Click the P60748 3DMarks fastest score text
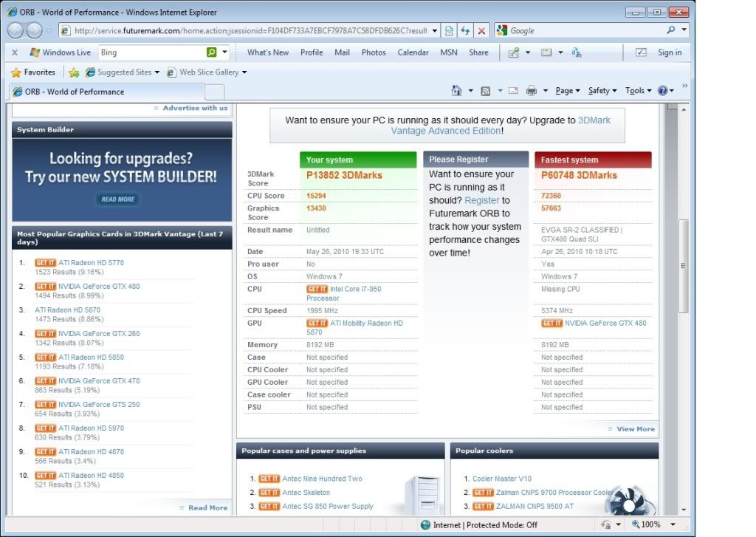This screenshot has height=537, width=756. coord(579,175)
